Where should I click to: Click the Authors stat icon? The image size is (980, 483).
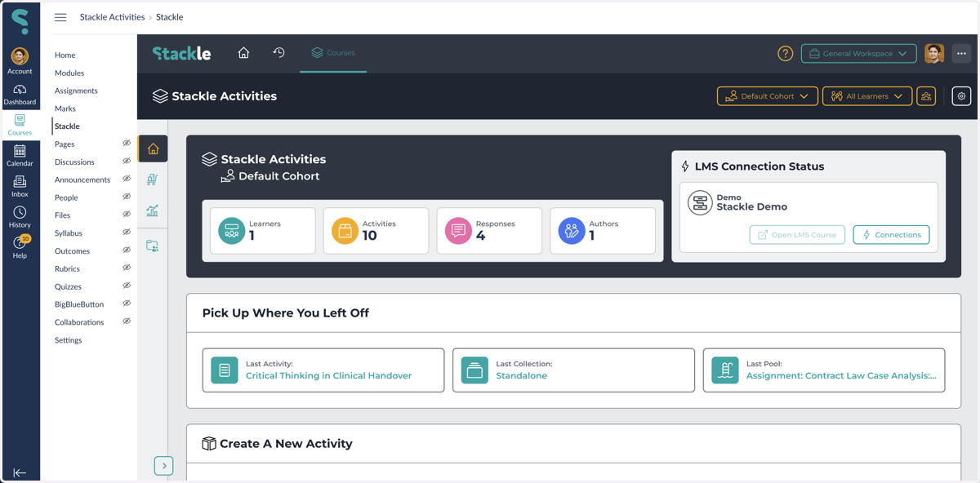572,231
